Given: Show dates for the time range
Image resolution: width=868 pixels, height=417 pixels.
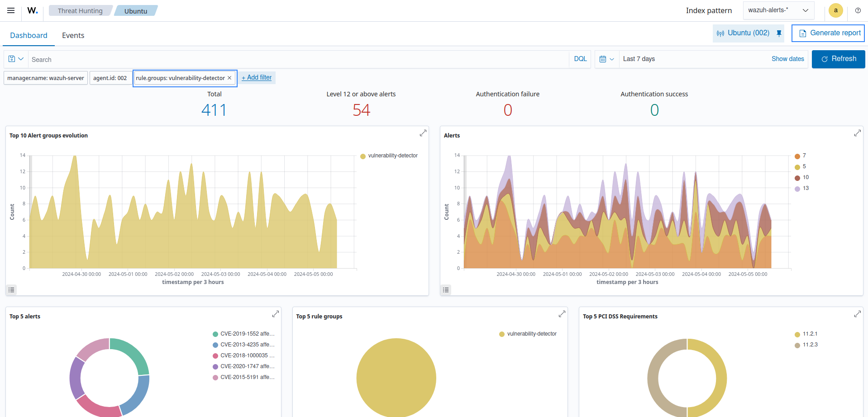Looking at the screenshot, I should coord(787,59).
